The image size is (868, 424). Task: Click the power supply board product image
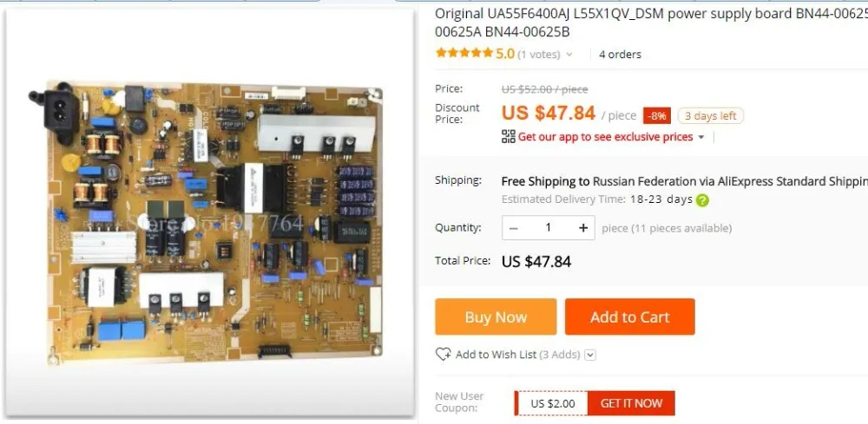210,212
